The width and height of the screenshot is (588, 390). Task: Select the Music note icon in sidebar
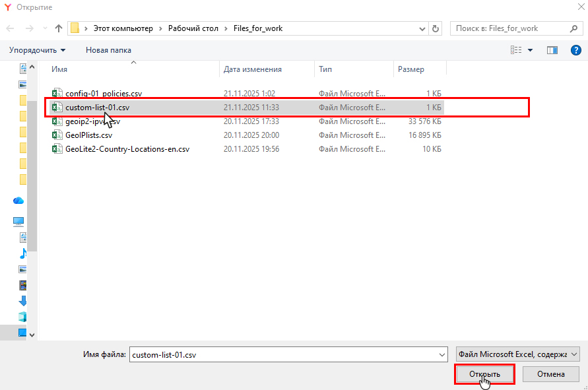22,253
